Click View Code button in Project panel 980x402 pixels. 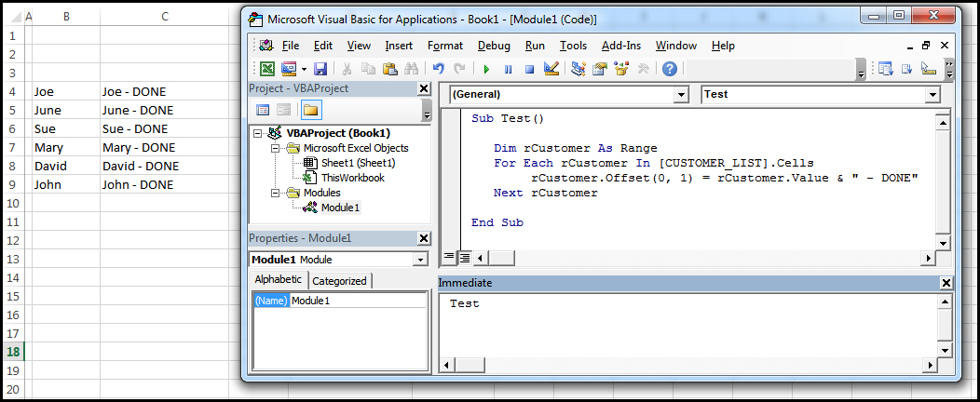pos(263,110)
